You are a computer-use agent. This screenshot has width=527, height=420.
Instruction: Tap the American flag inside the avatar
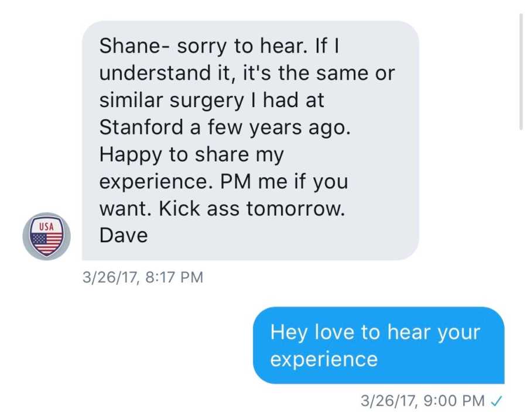pos(46,243)
